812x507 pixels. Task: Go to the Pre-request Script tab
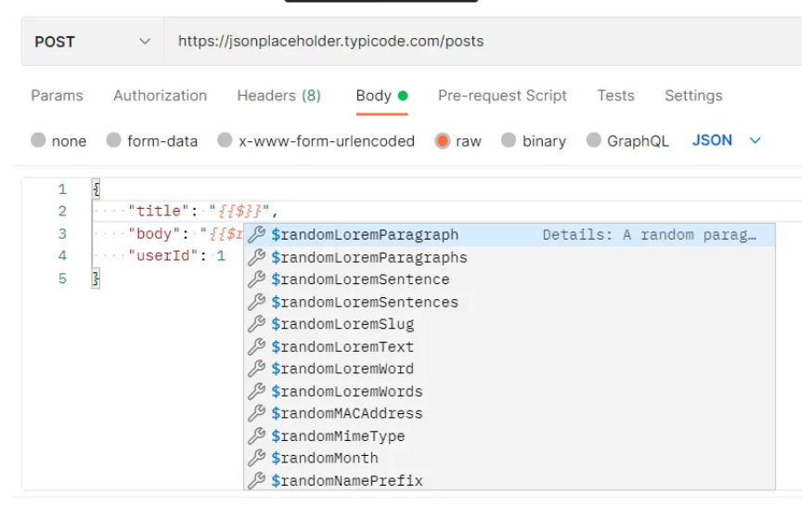(x=502, y=96)
